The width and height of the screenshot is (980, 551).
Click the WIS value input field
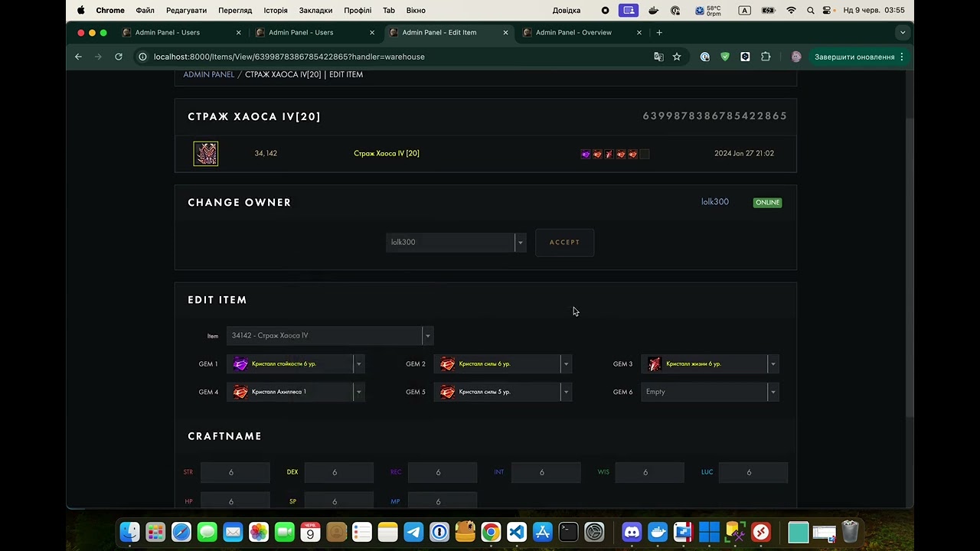[649, 472]
